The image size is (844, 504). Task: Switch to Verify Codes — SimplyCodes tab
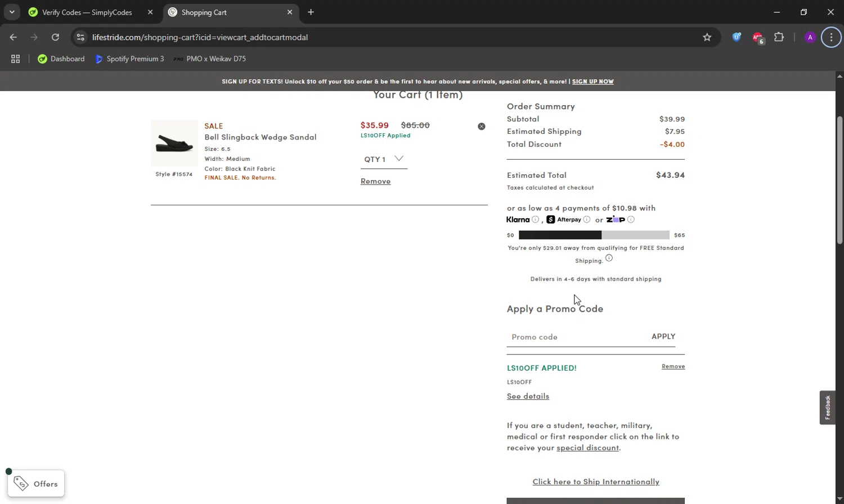tap(87, 12)
